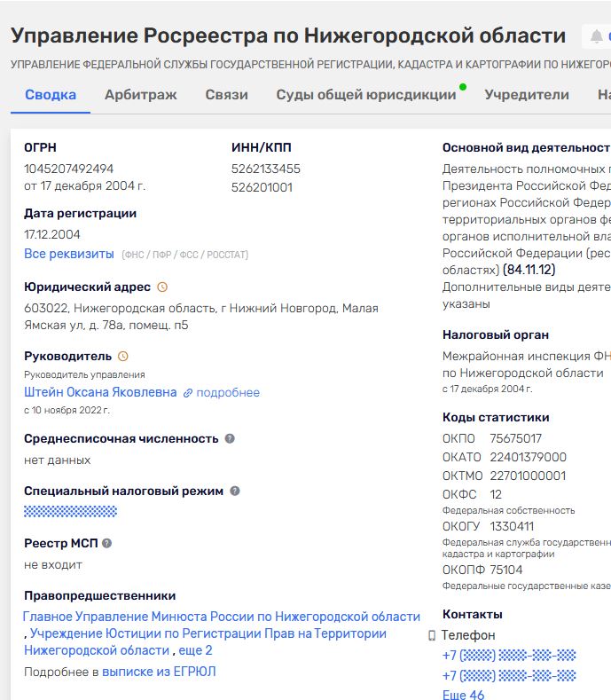Switch to the Сводка tab
Screen dimensions: 611x700
(51, 95)
